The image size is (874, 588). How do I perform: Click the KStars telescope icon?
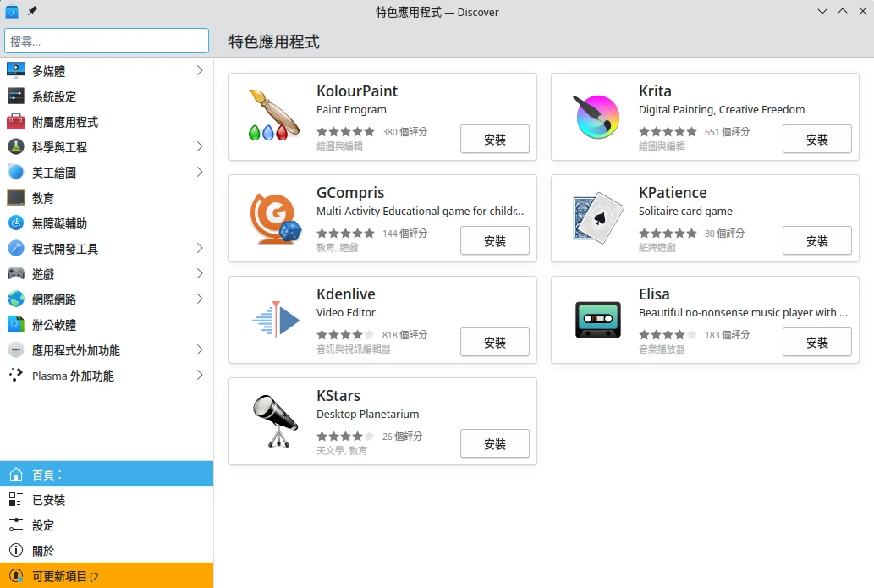tap(275, 421)
